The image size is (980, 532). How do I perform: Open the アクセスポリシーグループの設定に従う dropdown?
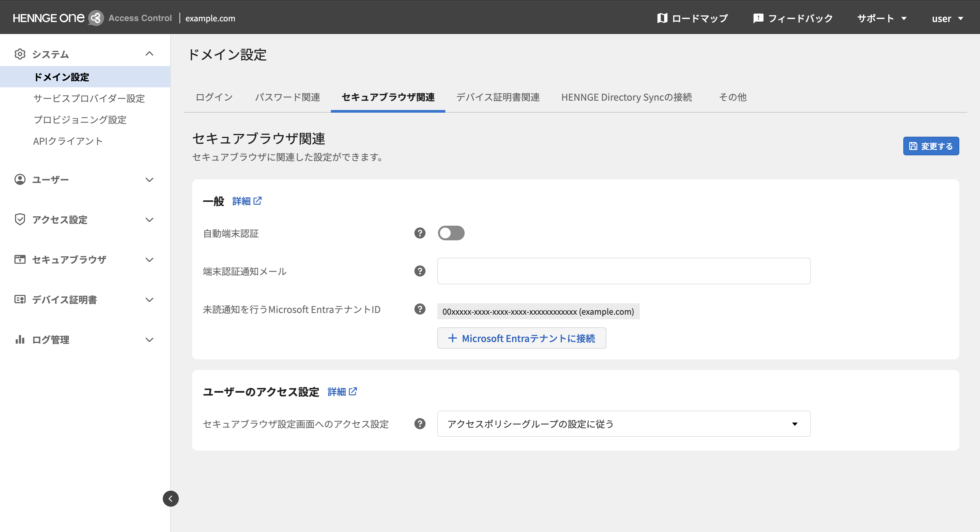[x=623, y=424]
